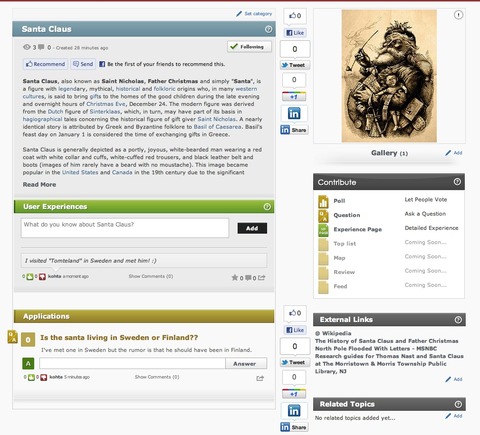The height and width of the screenshot is (435, 480).
Task: Open the Thomas Nast research guides link
Action: pos(389,364)
